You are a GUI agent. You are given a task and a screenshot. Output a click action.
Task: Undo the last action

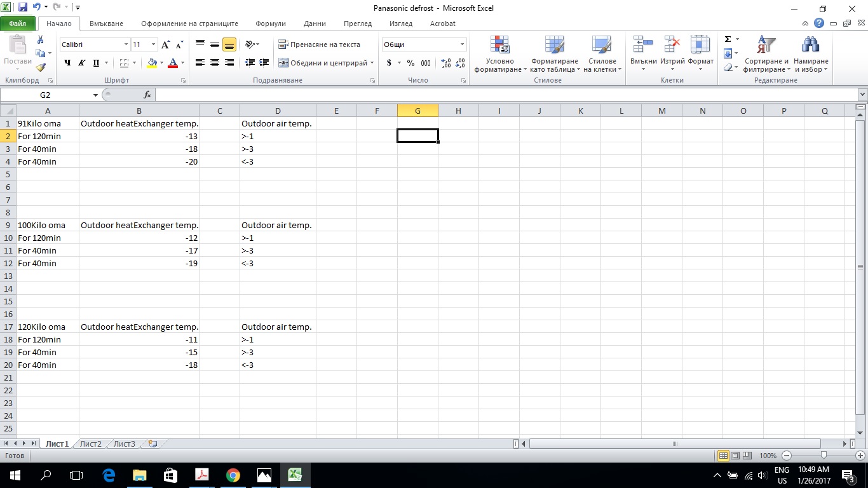pyautogui.click(x=36, y=8)
